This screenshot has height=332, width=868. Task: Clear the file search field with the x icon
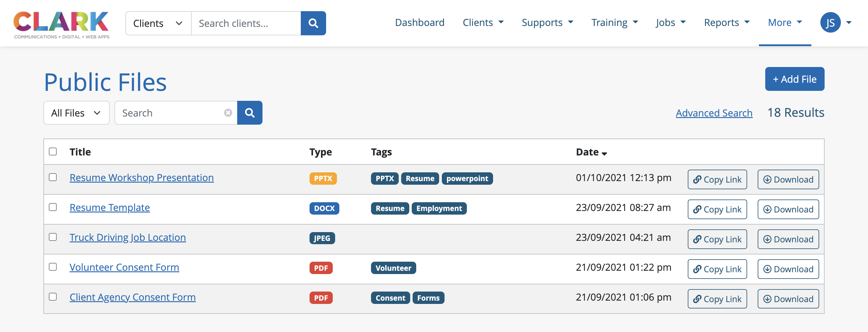pyautogui.click(x=228, y=113)
